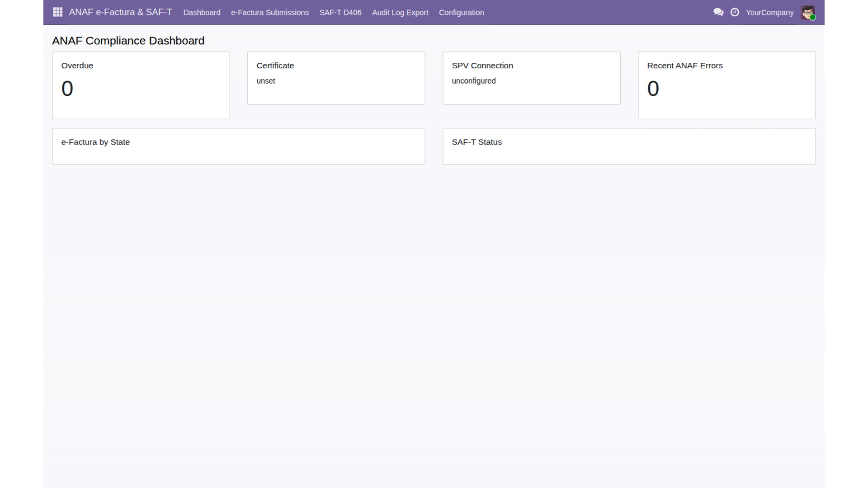Viewport: 868px width, 488px height.
Task: Select the Certificate card
Action: (x=336, y=78)
